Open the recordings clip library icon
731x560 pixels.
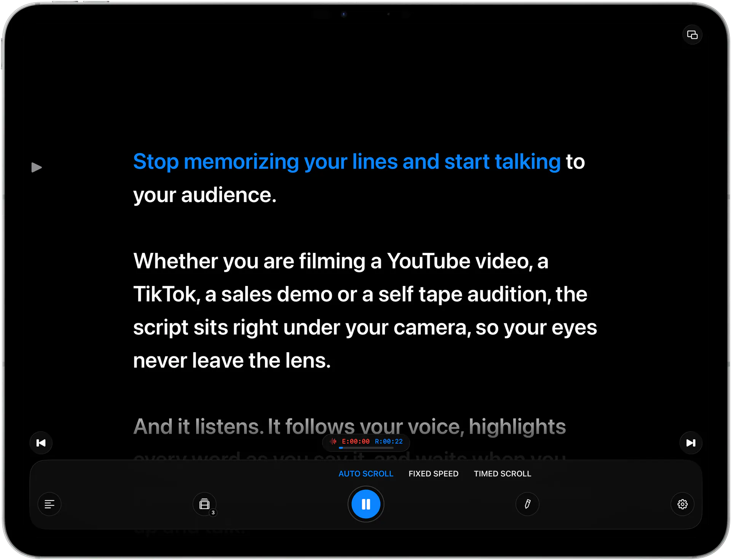(x=205, y=504)
